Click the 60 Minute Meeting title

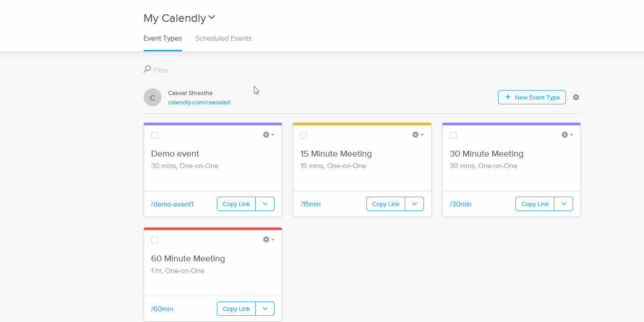point(188,259)
